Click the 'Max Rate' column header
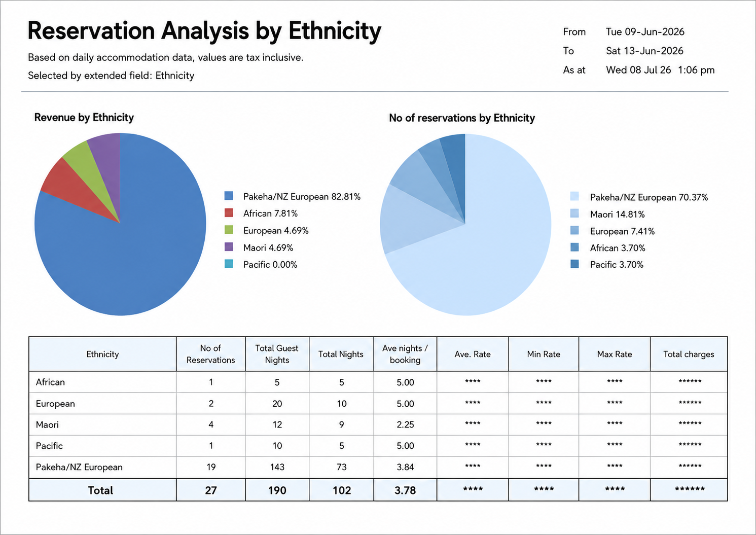The width and height of the screenshot is (756, 535). [615, 354]
